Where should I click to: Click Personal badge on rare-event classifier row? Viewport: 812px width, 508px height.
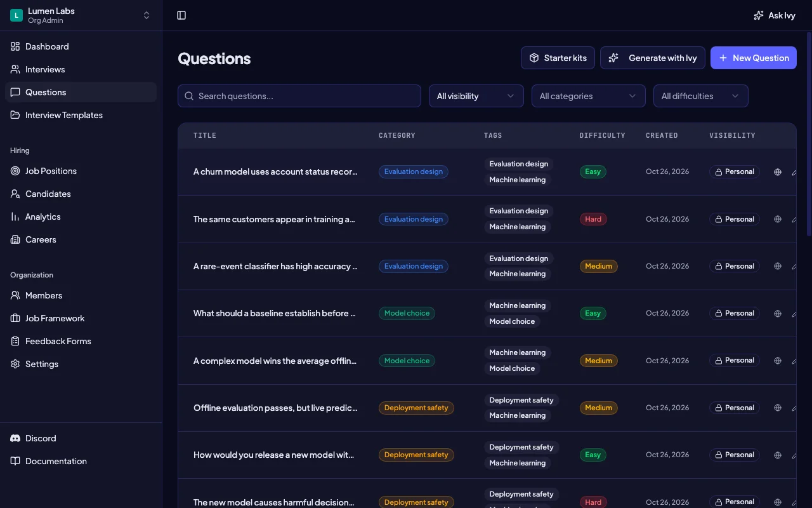click(735, 266)
